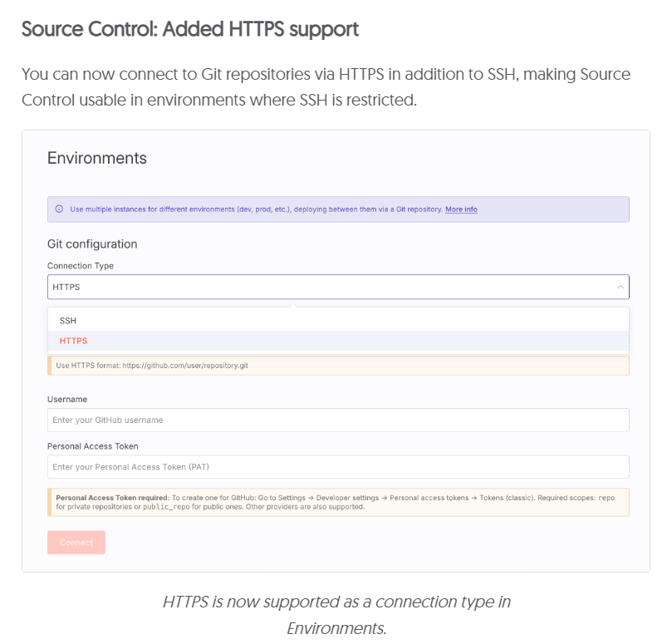Click the Connection Type field showing HTTPS
The height and width of the screenshot is (644, 667).
[x=332, y=286]
